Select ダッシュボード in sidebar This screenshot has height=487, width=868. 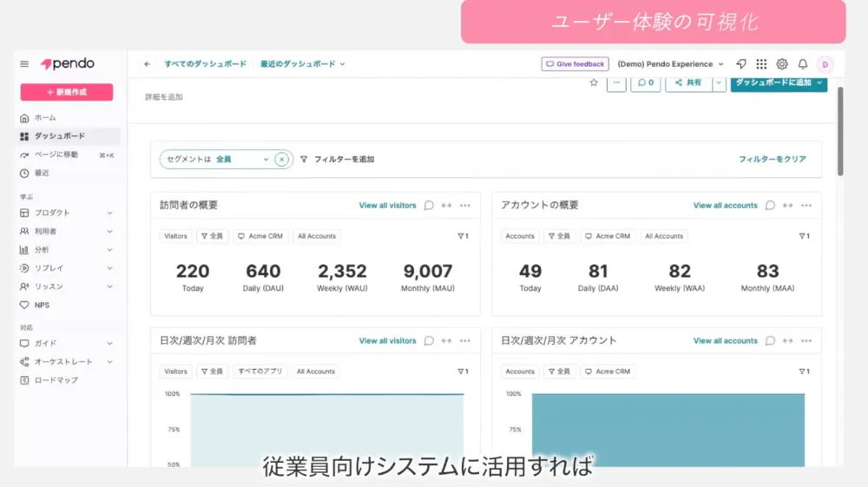(67, 136)
